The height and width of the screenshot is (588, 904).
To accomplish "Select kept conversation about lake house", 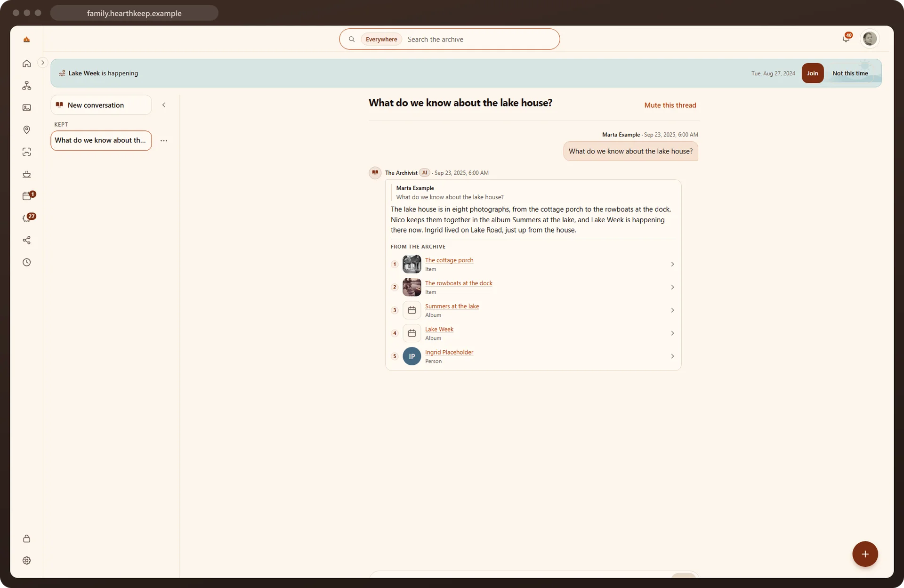I will [x=101, y=141].
